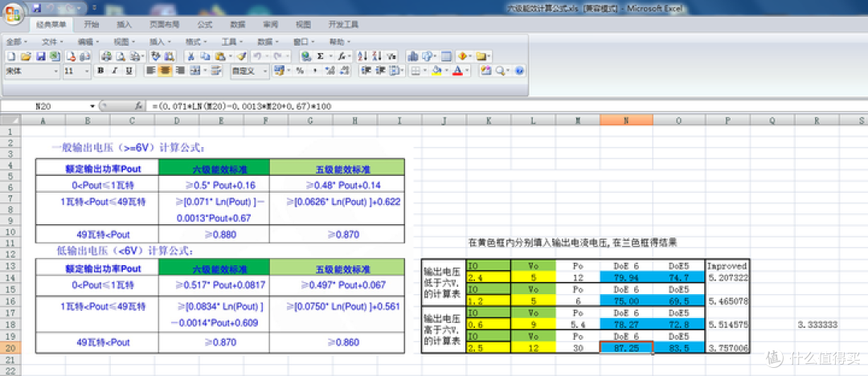Screen dimensions: 868x376
Task: Click the blue Help question icon
Action: (519, 71)
